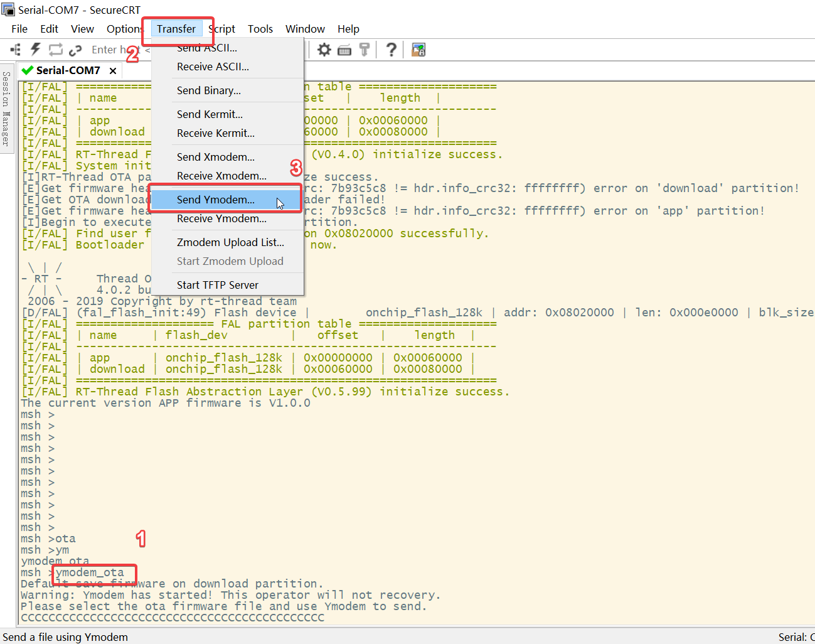
Task: Open the Session Manager side panel
Action: click(6, 108)
